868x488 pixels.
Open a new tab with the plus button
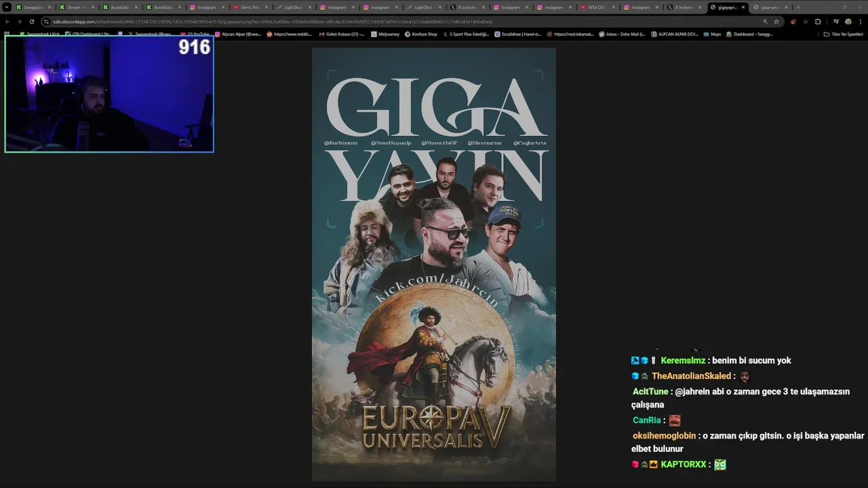point(798,7)
